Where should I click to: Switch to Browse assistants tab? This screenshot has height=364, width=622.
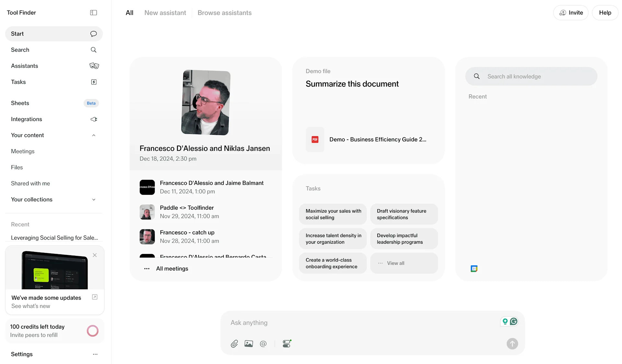pyautogui.click(x=225, y=13)
